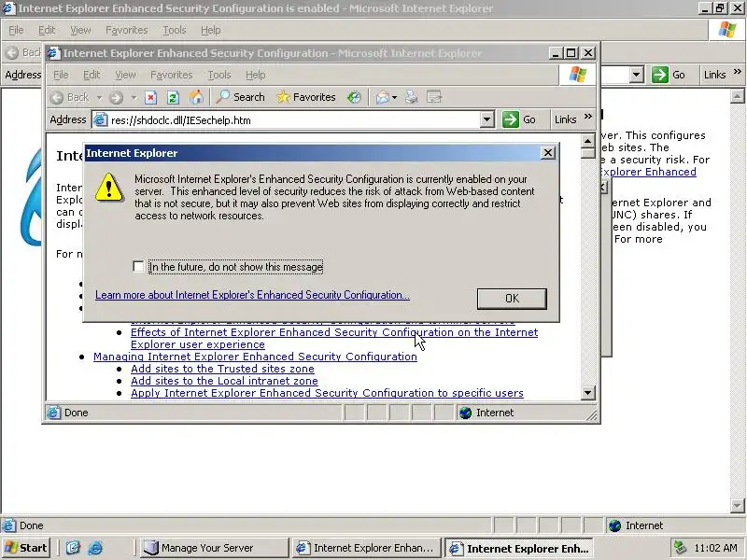Click the 'Explorer Enhanced' link in background window

648,172
